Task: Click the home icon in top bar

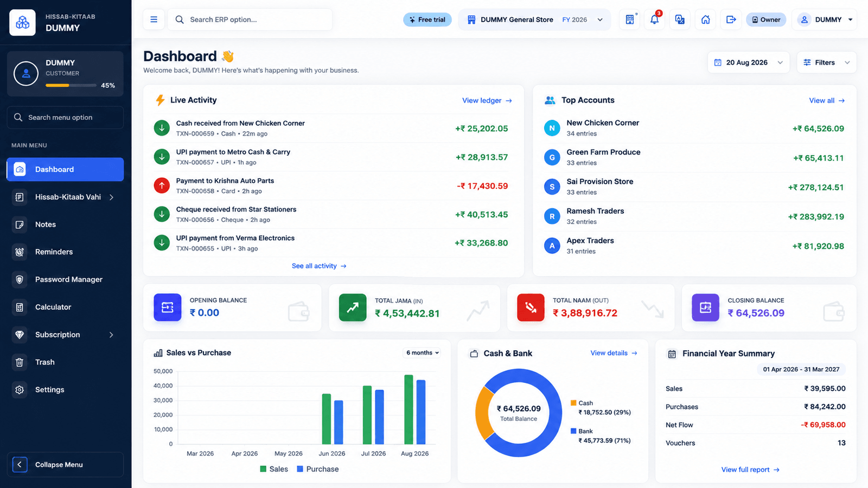Action: point(706,20)
